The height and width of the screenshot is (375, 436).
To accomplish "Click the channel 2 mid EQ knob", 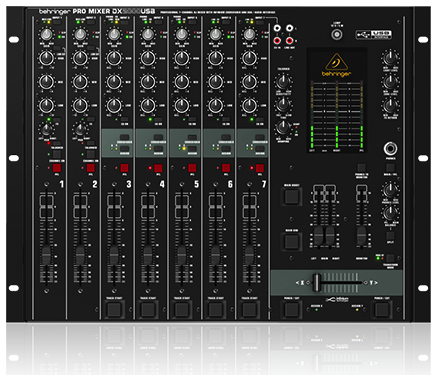I will pos(80,81).
